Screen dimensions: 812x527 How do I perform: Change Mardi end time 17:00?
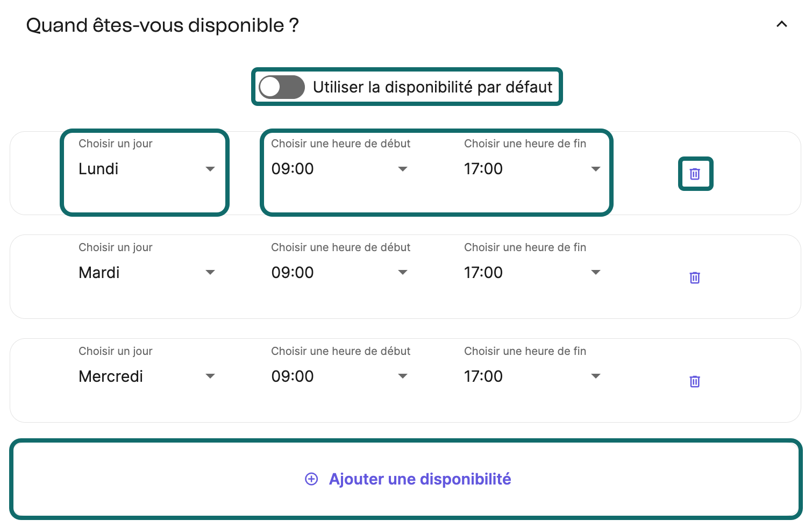[531, 273]
